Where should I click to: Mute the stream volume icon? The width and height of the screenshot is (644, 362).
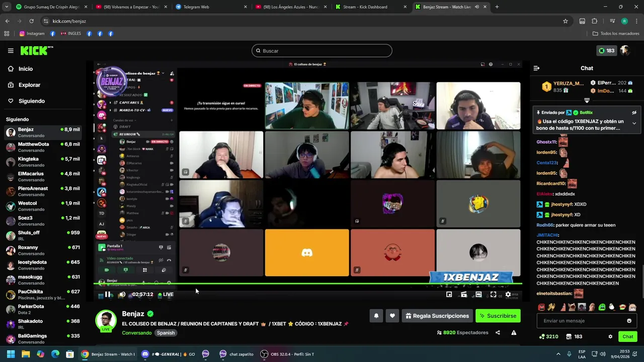[x=122, y=295]
